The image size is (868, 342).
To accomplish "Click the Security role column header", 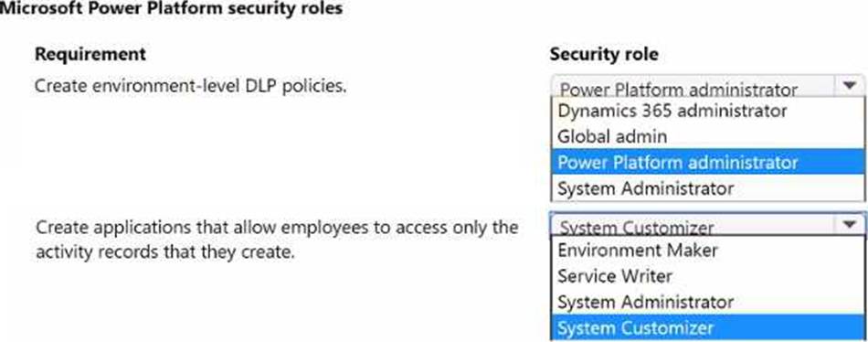I will pos(604,54).
